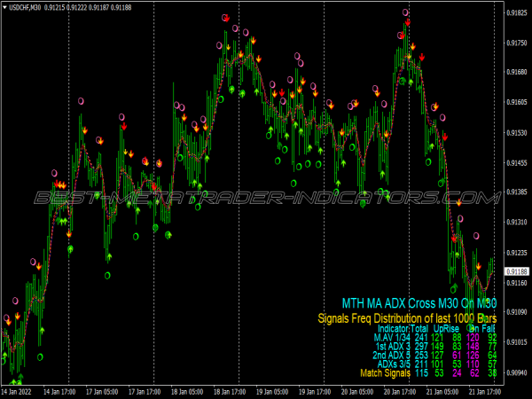Viewport: 532px width, 399px height.
Task: Click the Signals Freq Distribution heading
Action: click(x=407, y=318)
